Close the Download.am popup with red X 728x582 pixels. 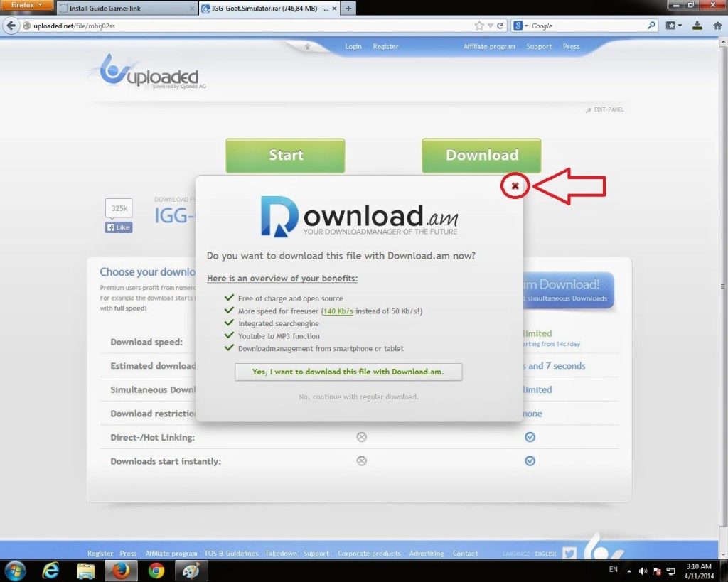pyautogui.click(x=515, y=185)
